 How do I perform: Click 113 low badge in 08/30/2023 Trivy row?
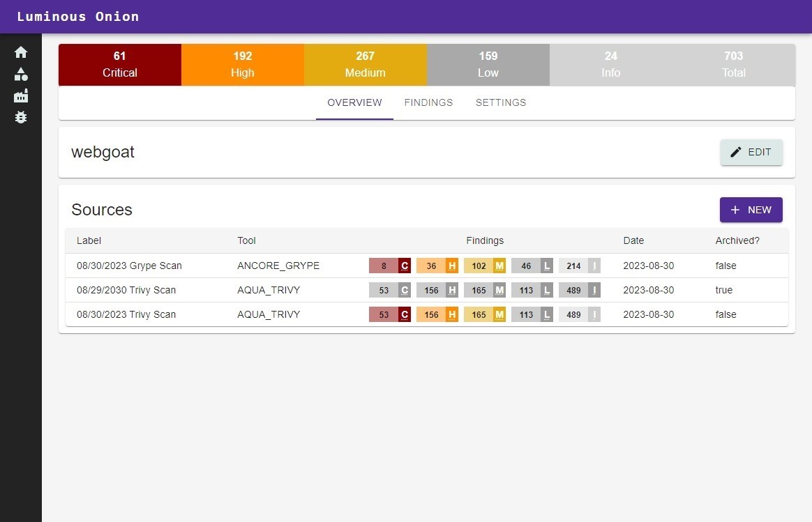pyautogui.click(x=532, y=314)
